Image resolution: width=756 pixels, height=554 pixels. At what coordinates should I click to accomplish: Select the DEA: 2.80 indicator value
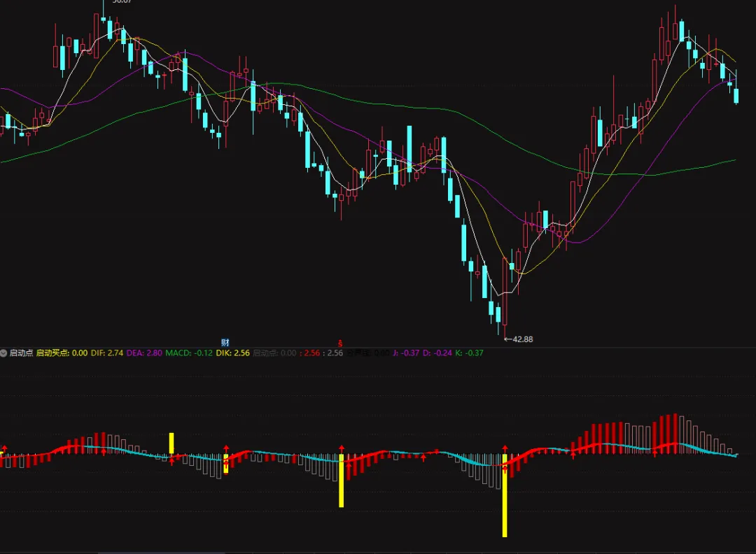click(144, 353)
